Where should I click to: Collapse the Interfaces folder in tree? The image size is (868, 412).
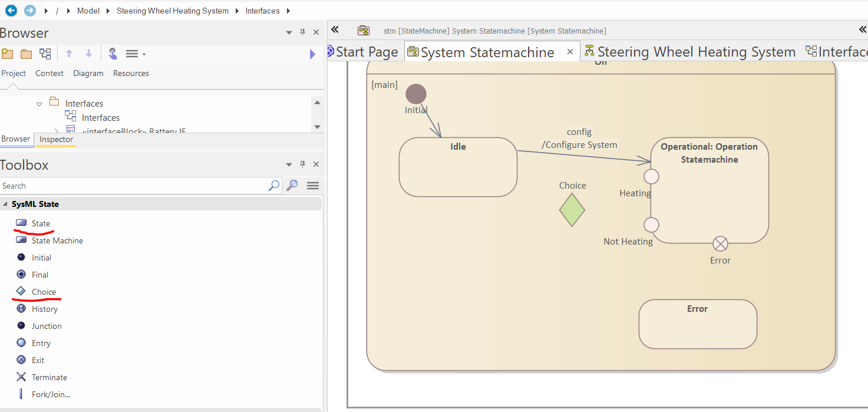(39, 104)
